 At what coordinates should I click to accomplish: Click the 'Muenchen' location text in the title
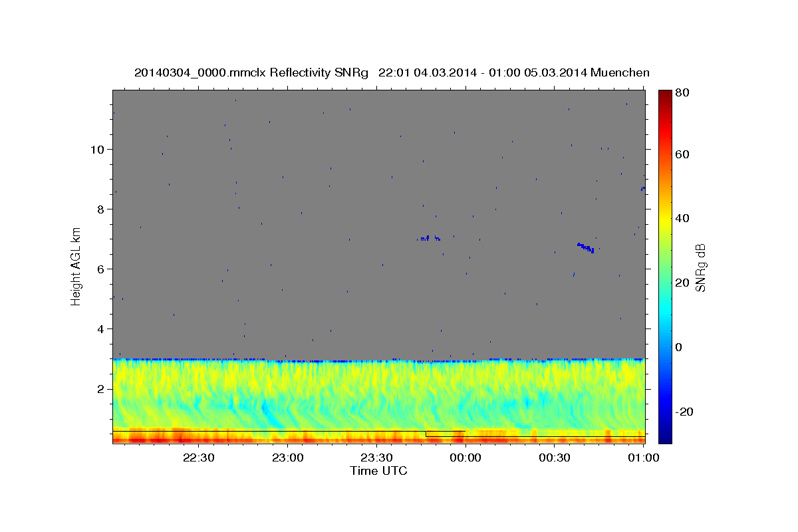pos(620,72)
